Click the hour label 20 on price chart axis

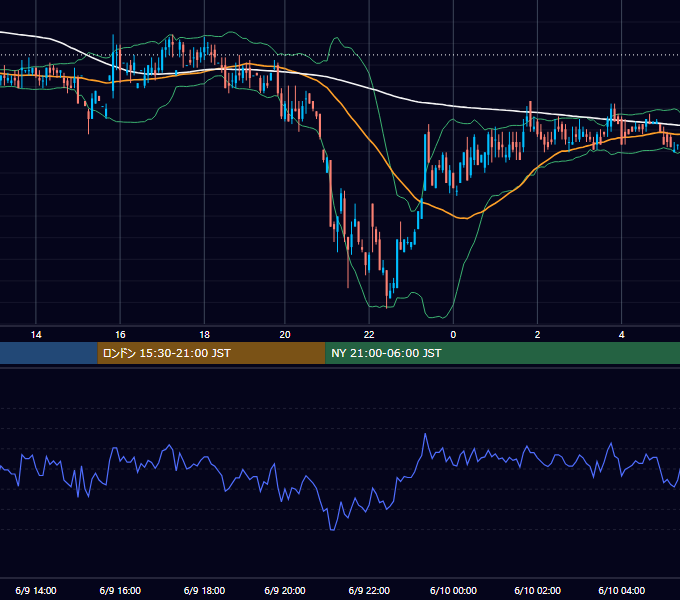285,335
